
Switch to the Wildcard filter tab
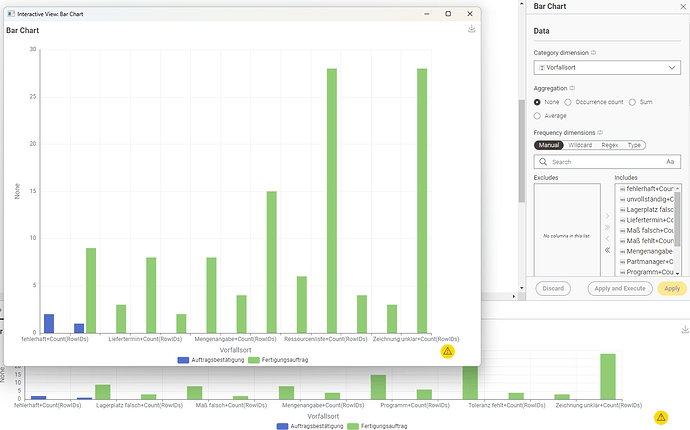click(x=581, y=145)
